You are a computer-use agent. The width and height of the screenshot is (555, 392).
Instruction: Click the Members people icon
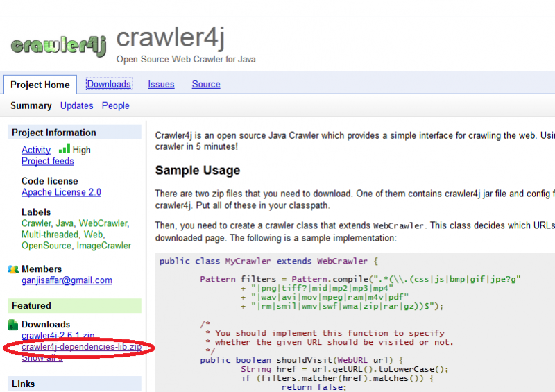click(13, 269)
